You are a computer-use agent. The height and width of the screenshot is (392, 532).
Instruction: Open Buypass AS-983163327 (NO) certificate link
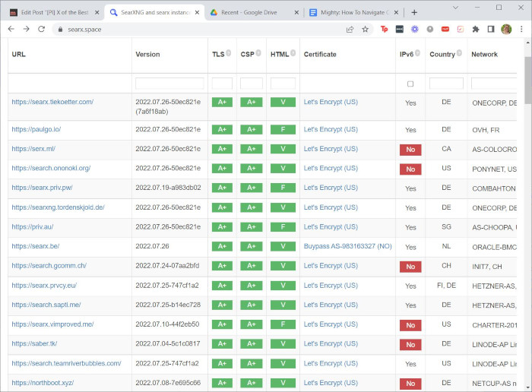click(x=348, y=246)
